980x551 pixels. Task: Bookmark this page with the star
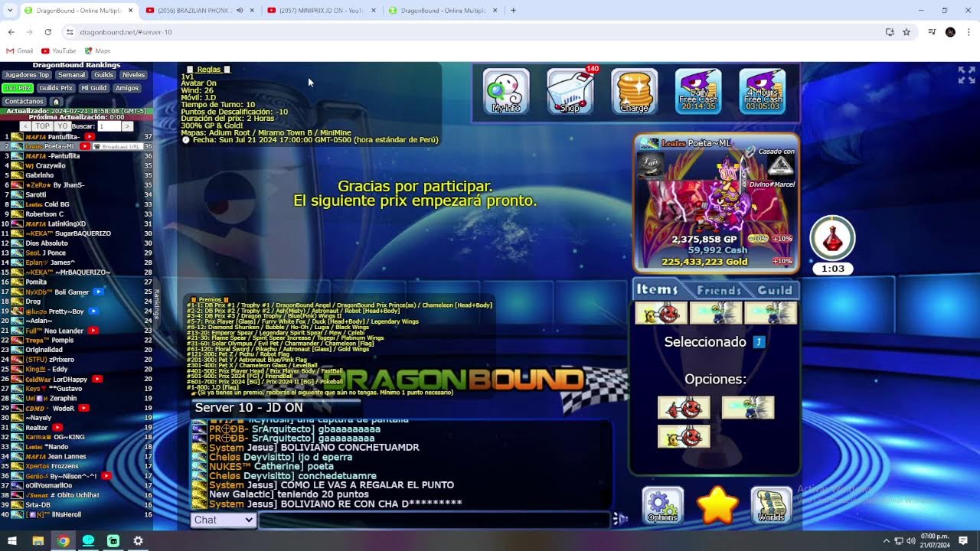click(x=906, y=32)
